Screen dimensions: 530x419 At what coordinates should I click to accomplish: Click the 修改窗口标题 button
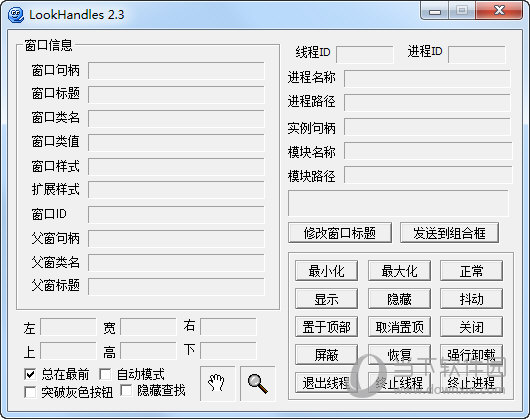340,233
